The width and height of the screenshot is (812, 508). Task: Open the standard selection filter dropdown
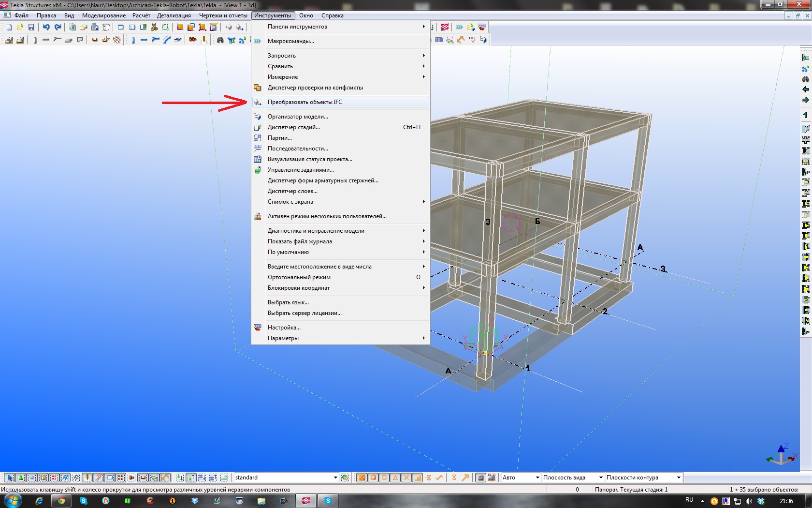click(335, 478)
